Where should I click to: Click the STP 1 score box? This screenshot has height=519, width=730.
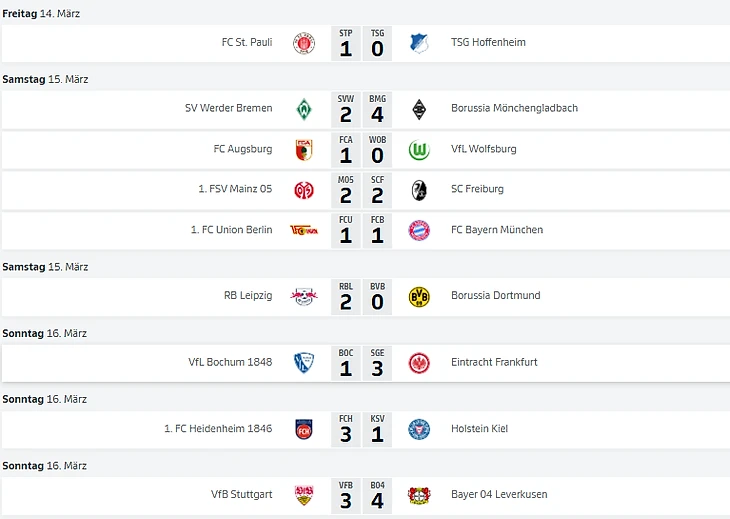[345, 44]
